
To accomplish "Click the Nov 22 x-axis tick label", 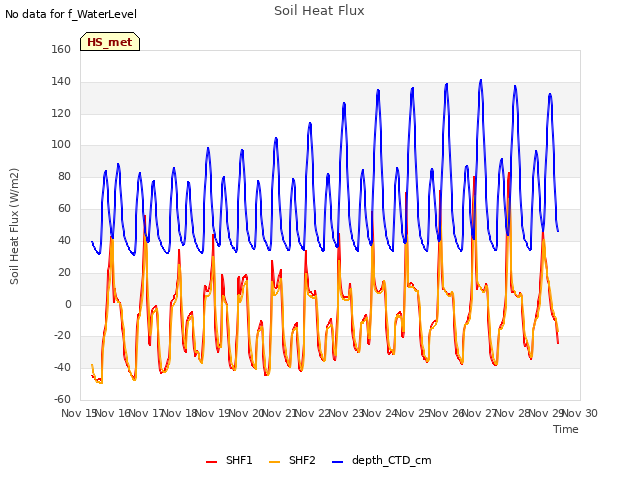I will (x=313, y=413).
